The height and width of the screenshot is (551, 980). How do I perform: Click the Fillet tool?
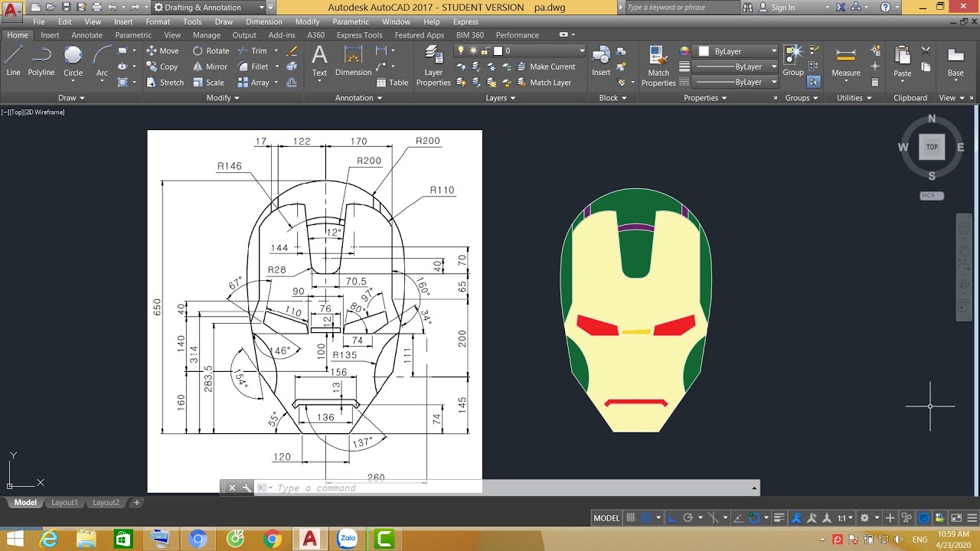(253, 67)
